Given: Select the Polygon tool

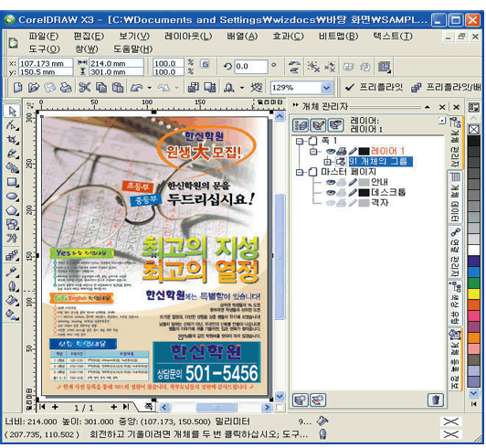Looking at the screenshot, I should (12, 210).
